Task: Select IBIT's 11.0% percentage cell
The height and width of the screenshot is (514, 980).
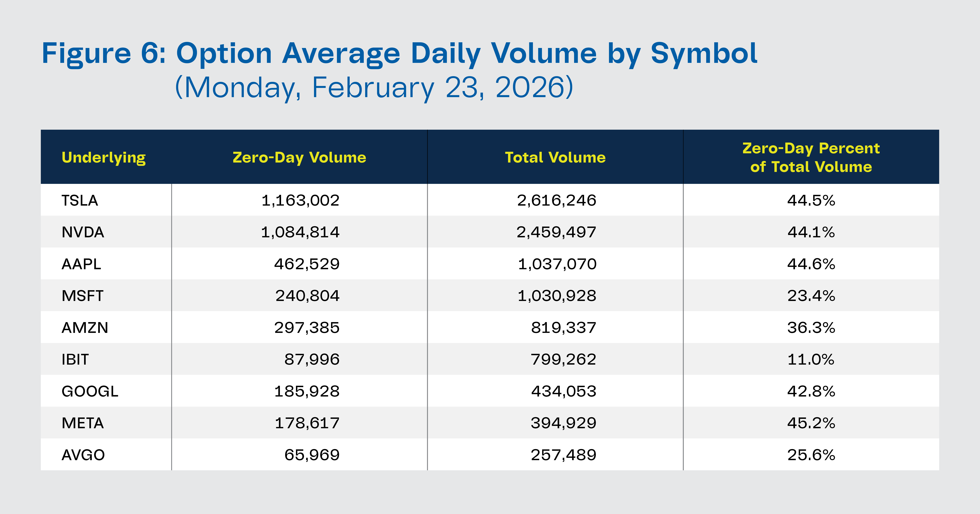Action: pyautogui.click(x=811, y=359)
